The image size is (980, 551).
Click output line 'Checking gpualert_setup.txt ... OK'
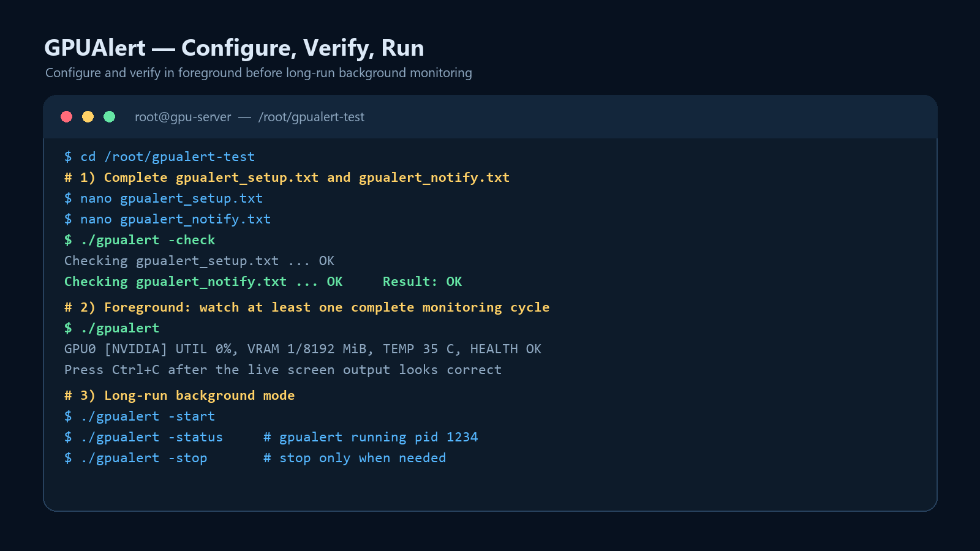coord(199,261)
